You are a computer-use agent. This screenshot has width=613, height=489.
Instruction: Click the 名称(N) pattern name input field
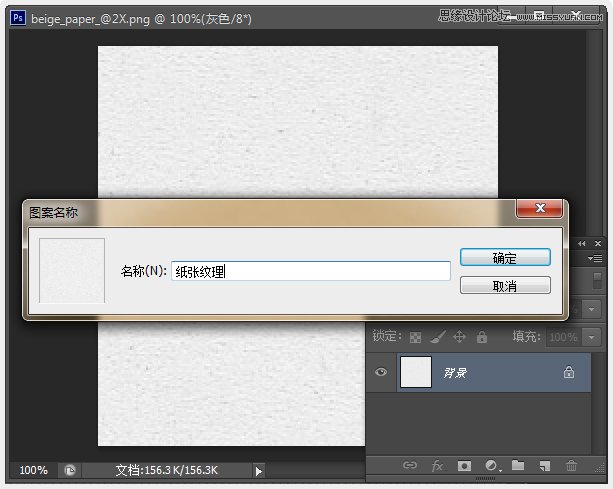coord(311,271)
